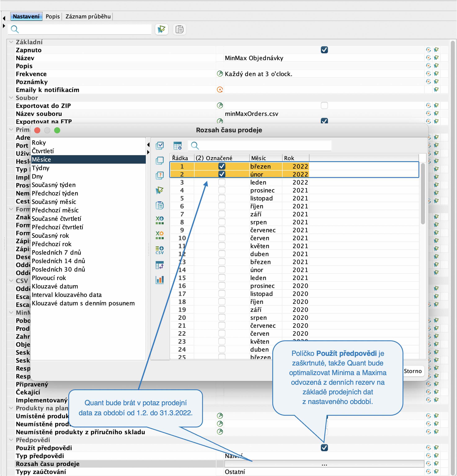Screen dimensions: 457x476
Task: Click the deselect-all squares icon in dialog toolbar
Action: pyautogui.click(x=160, y=161)
